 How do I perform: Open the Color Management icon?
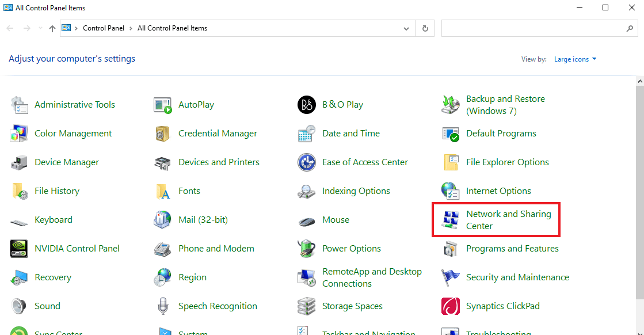click(19, 134)
